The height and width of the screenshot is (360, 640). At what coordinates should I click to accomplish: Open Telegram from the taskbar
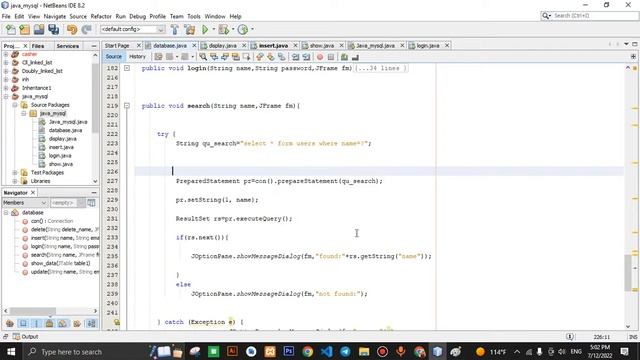pos(345,351)
